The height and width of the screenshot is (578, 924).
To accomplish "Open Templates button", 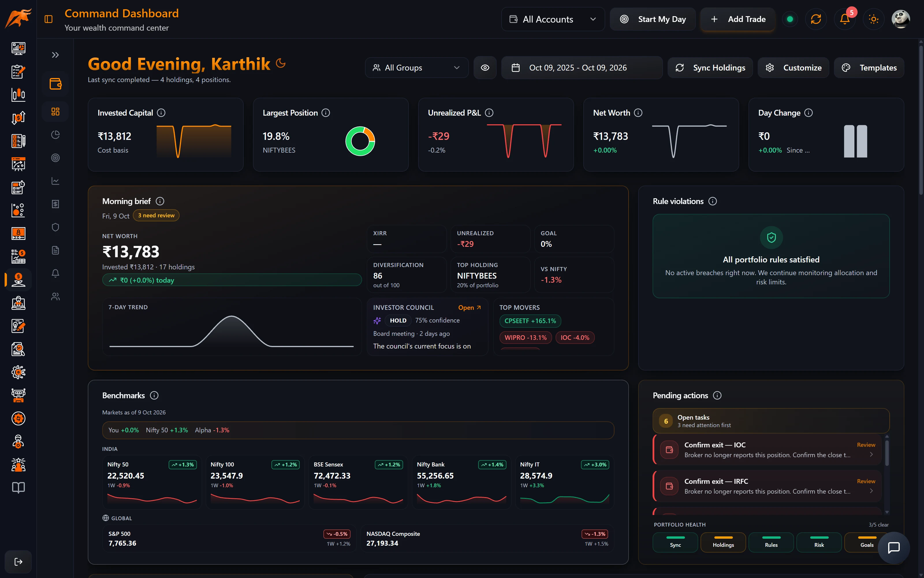I will point(869,68).
